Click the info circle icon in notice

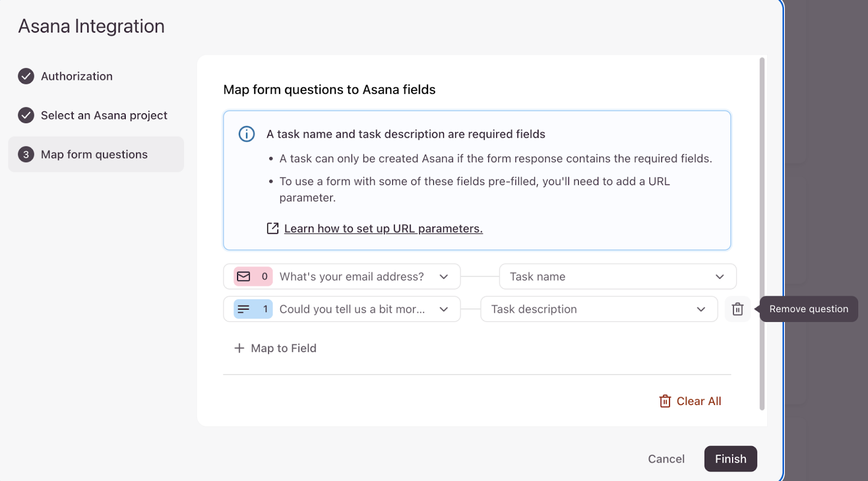(247, 134)
